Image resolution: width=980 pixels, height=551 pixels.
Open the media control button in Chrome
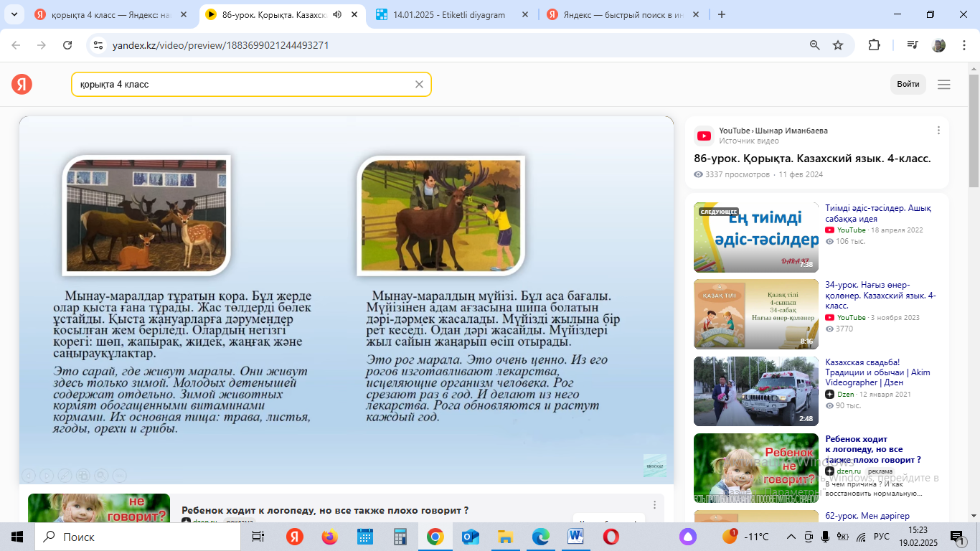click(913, 45)
